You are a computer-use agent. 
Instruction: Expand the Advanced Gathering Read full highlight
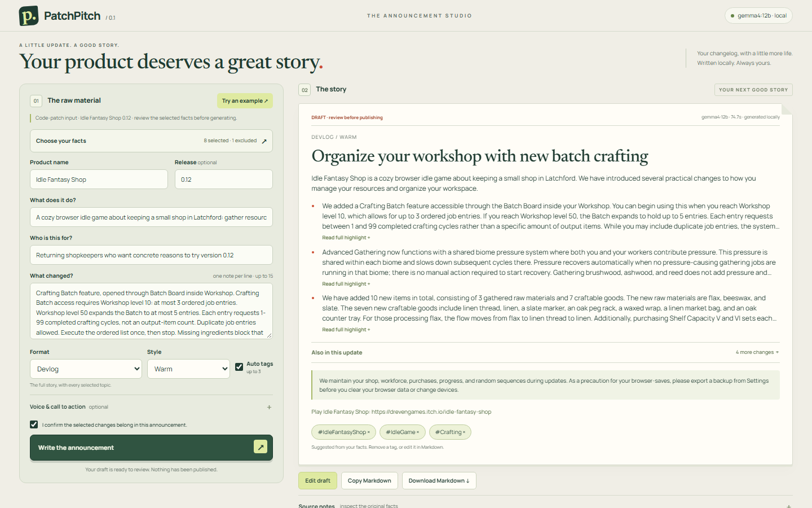(x=346, y=284)
